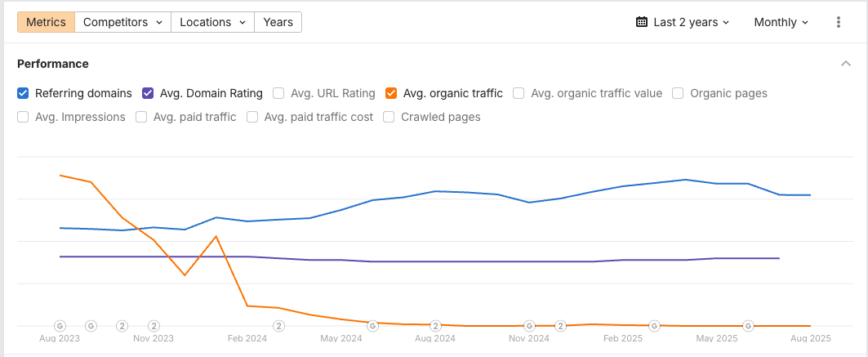Image resolution: width=868 pixels, height=357 pixels.
Task: Click the G update marker above Nov 2024
Action: click(x=529, y=325)
